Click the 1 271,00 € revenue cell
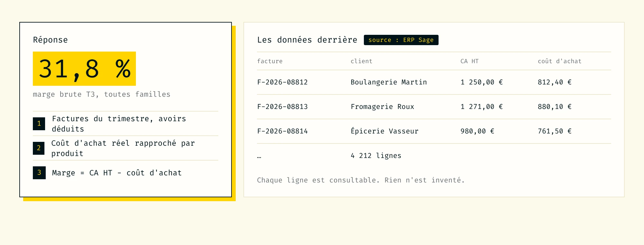This screenshot has height=245, width=644. [481, 107]
